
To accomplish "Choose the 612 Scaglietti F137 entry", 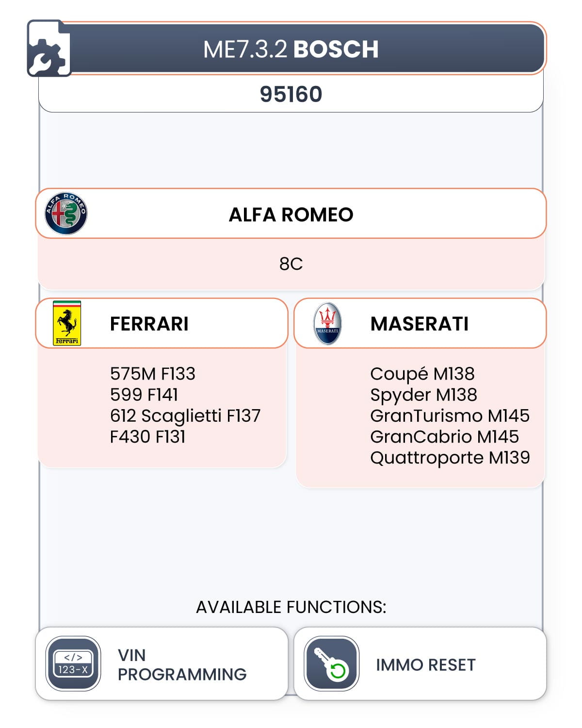I will (x=185, y=415).
